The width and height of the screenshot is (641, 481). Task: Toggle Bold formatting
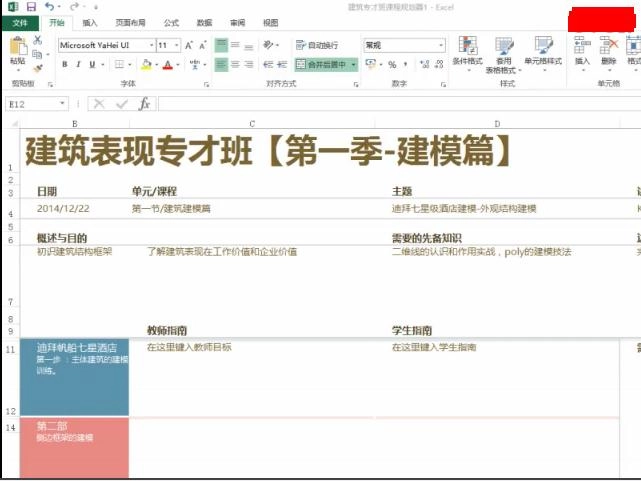(64, 65)
